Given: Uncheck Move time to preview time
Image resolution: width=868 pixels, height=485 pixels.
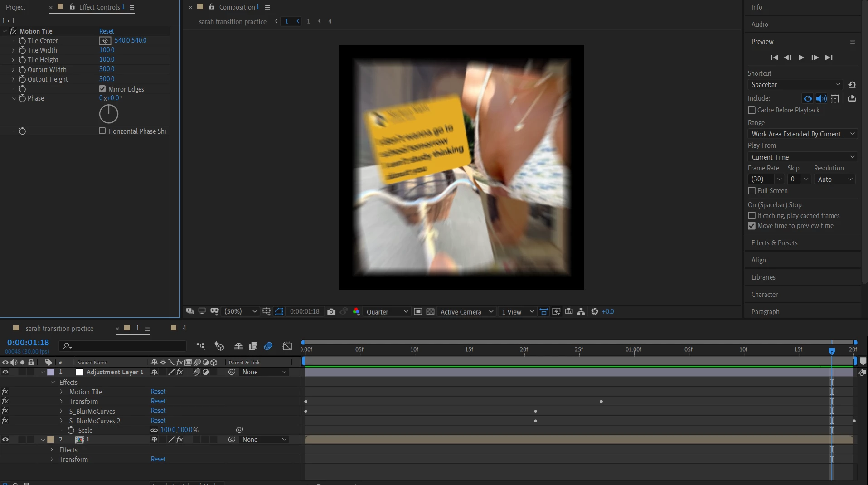Looking at the screenshot, I should tap(752, 226).
